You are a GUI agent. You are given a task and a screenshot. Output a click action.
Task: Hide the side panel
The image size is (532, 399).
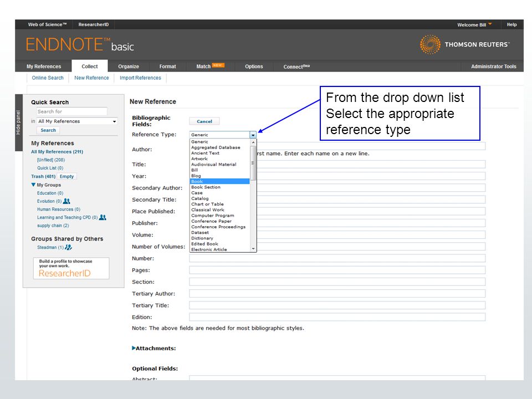[18, 122]
